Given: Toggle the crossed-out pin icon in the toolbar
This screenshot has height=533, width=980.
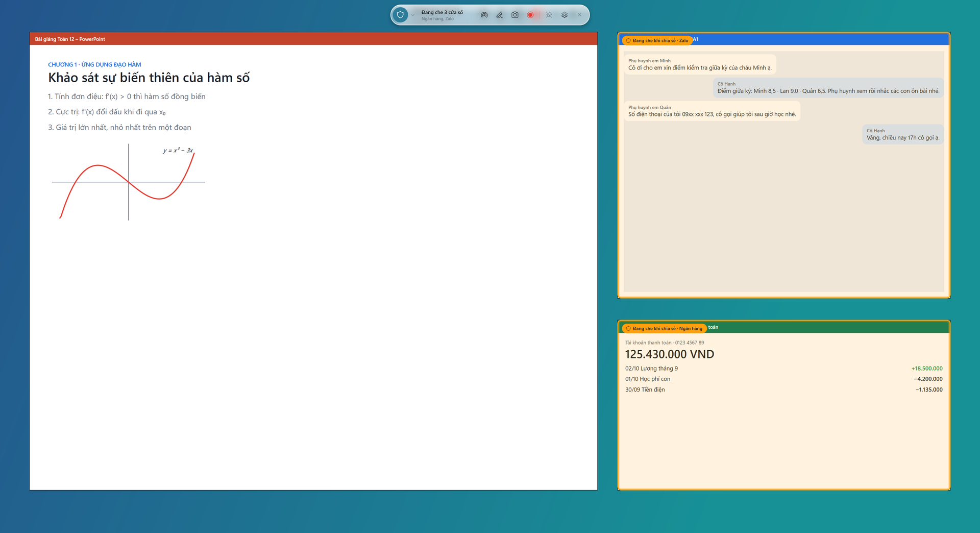Looking at the screenshot, I should (x=549, y=15).
